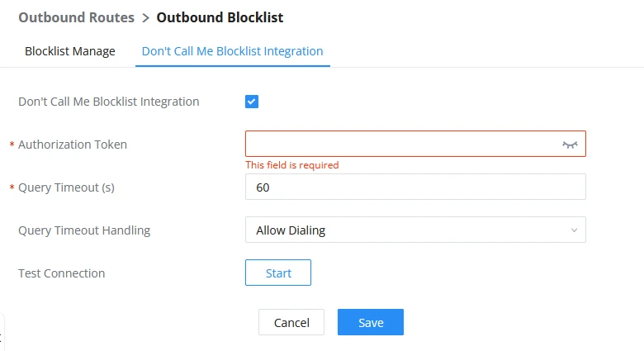Expand the Query Timeout Handling chevron arrow

point(574,230)
